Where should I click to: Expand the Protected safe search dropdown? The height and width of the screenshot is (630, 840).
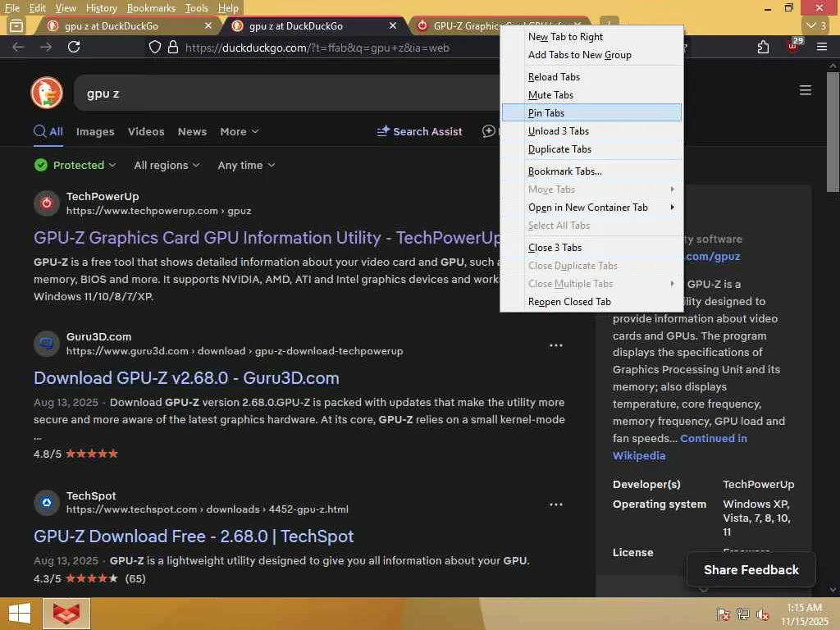point(75,165)
